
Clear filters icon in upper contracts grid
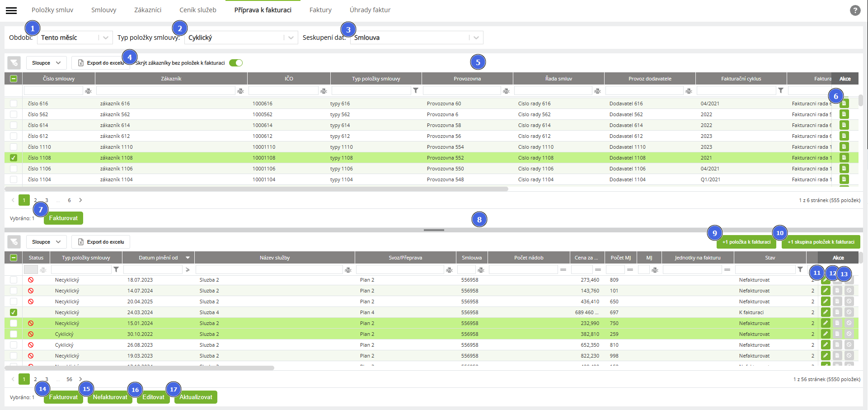point(14,63)
